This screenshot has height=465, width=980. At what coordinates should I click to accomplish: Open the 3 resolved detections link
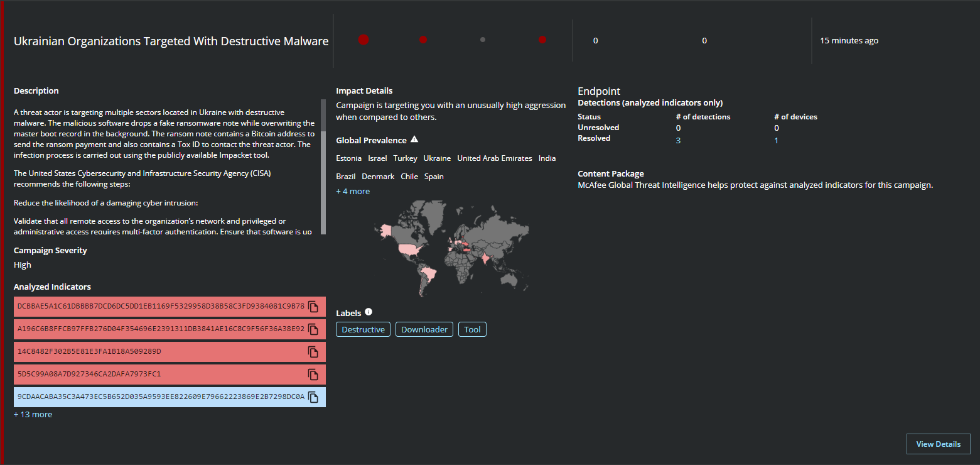678,140
